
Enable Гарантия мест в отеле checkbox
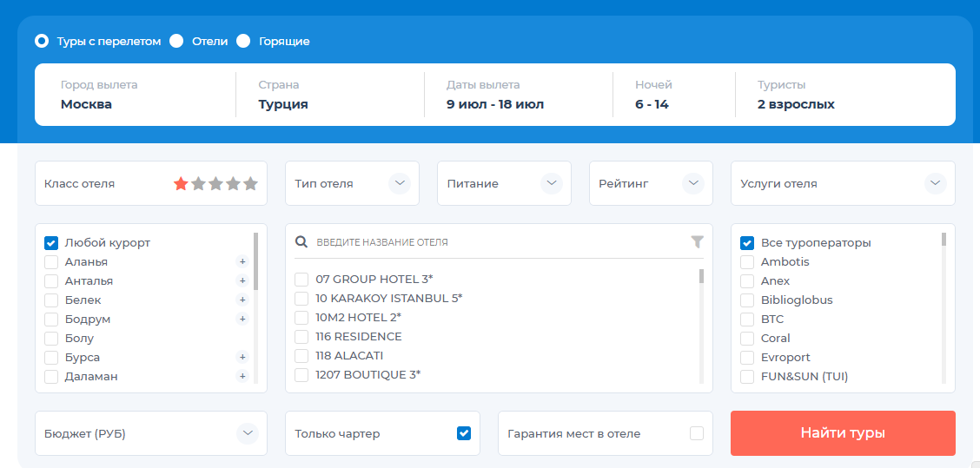[696, 433]
